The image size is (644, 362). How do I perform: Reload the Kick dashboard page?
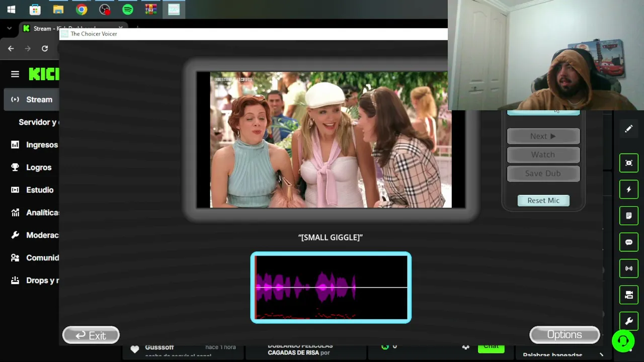click(45, 48)
